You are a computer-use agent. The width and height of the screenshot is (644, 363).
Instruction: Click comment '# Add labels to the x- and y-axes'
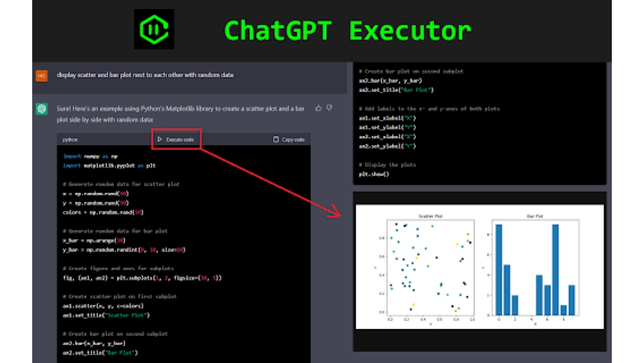pyautogui.click(x=429, y=109)
